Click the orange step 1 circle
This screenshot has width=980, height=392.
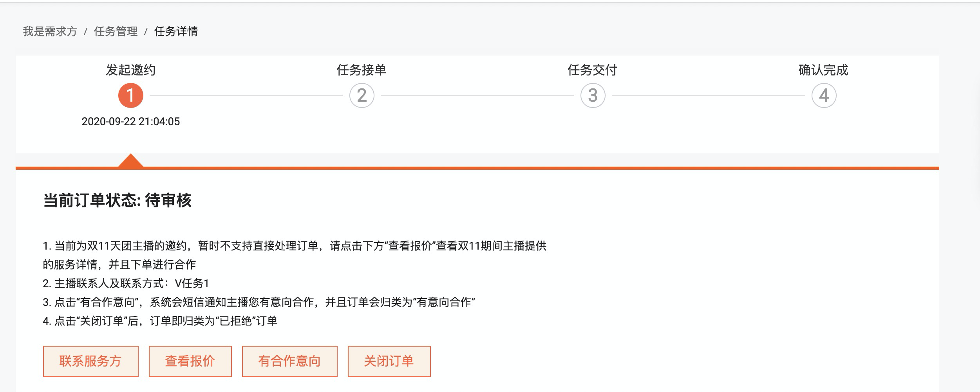pyautogui.click(x=131, y=95)
